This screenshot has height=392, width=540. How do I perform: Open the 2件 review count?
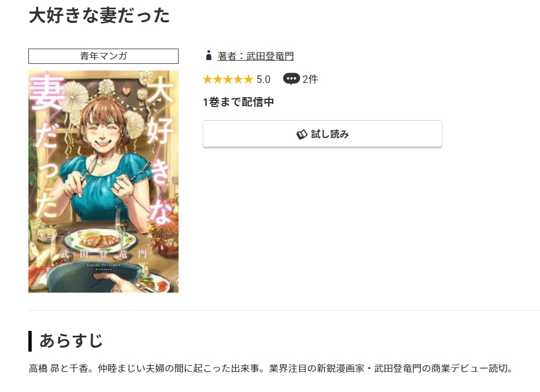tap(310, 80)
